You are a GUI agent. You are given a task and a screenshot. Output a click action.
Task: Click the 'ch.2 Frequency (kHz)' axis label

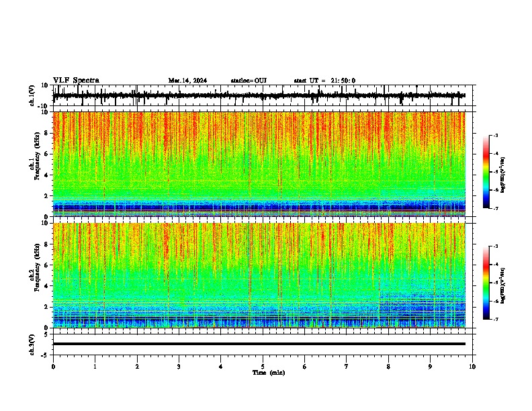(35, 267)
